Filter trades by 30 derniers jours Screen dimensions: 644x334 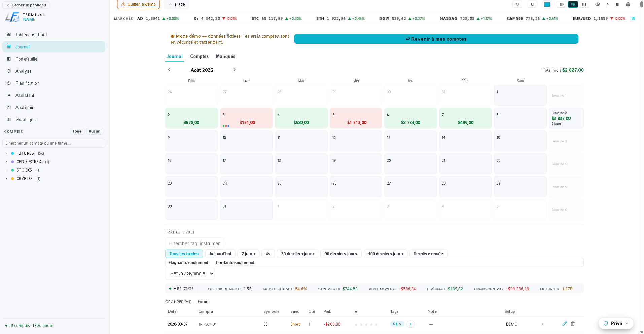tap(297, 254)
